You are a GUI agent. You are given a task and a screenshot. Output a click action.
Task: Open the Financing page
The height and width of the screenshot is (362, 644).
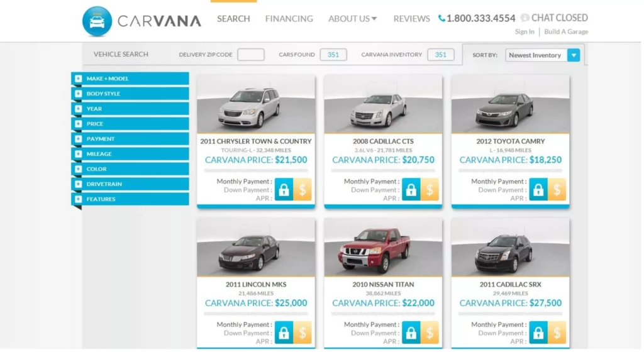coord(289,18)
